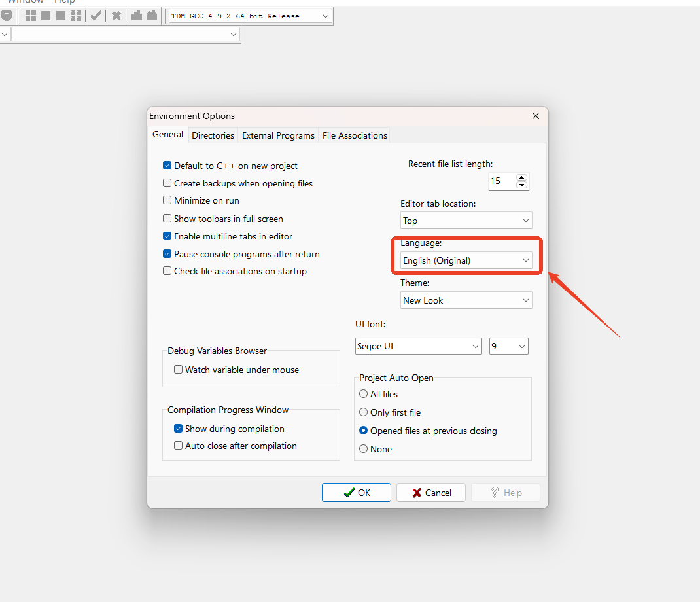Click the Debug Variables Browser group title
The width and height of the screenshot is (700, 602).
pos(217,351)
